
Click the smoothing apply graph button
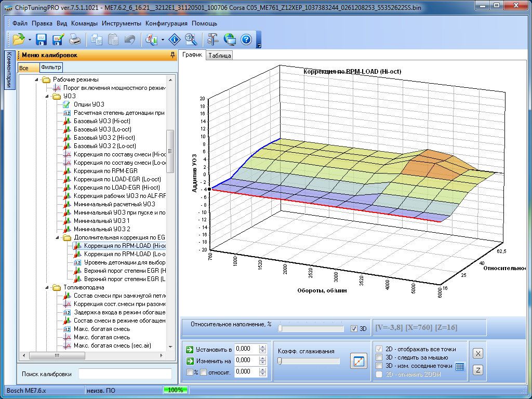358,360
